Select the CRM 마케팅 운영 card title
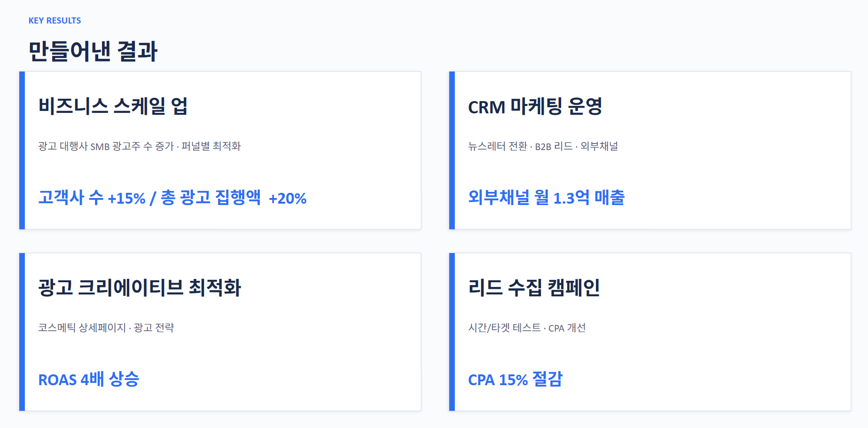The image size is (868, 428). tap(535, 107)
